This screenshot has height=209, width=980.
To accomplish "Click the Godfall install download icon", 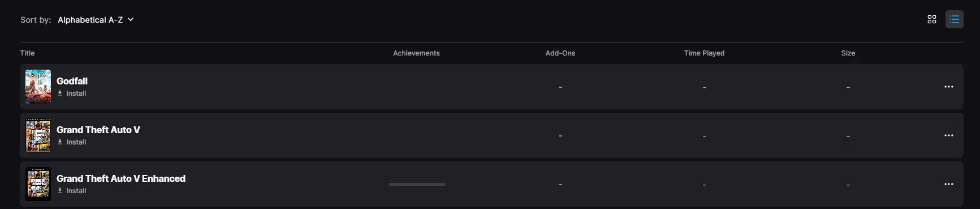I will (x=60, y=93).
